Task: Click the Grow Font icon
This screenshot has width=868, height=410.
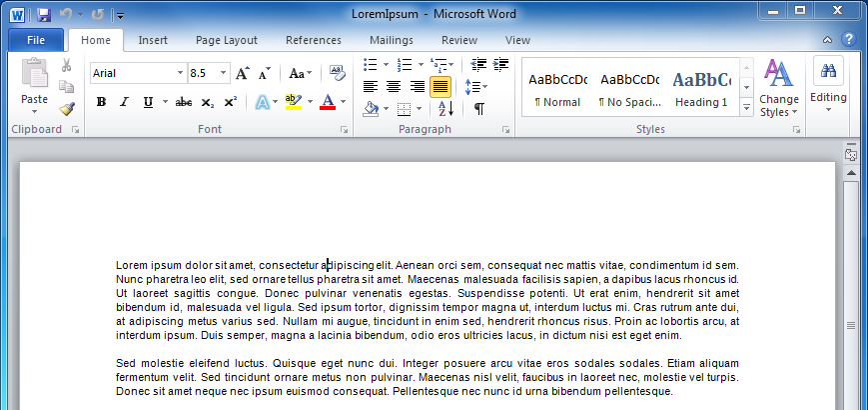Action: (x=242, y=73)
